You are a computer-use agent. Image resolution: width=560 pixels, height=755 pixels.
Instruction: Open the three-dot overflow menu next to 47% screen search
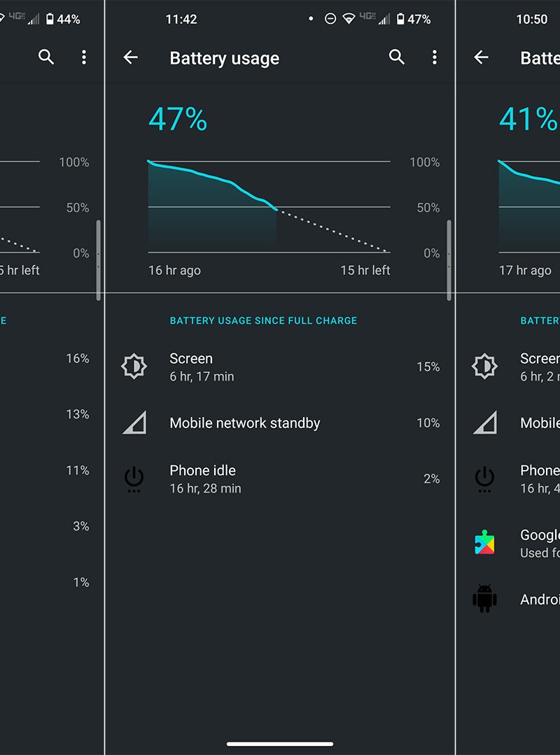[435, 57]
